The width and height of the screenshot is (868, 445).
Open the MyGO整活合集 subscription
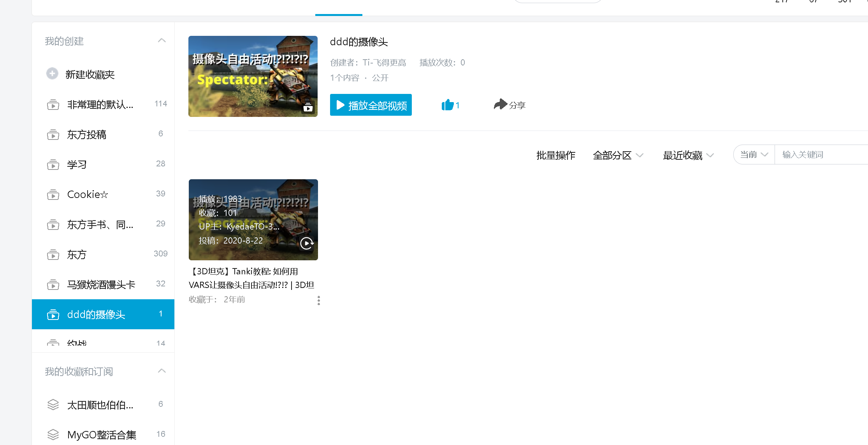point(103,434)
